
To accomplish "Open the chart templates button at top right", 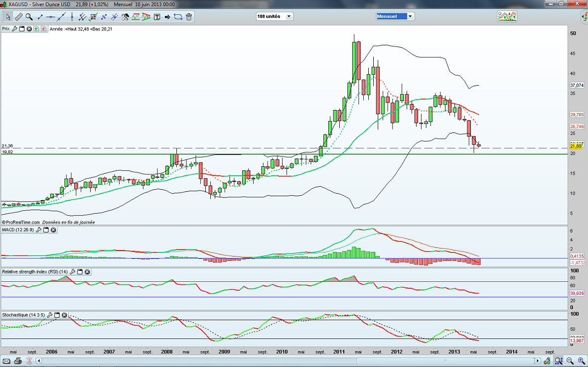I will pyautogui.click(x=507, y=16).
